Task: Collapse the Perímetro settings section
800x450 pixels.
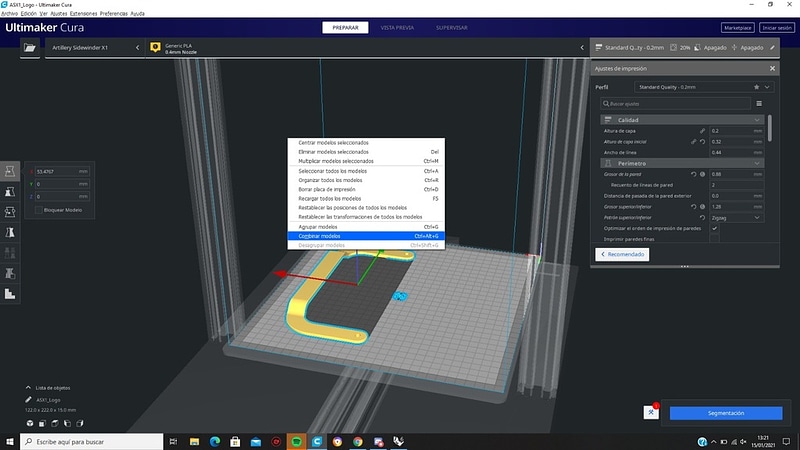Action: coord(682,163)
